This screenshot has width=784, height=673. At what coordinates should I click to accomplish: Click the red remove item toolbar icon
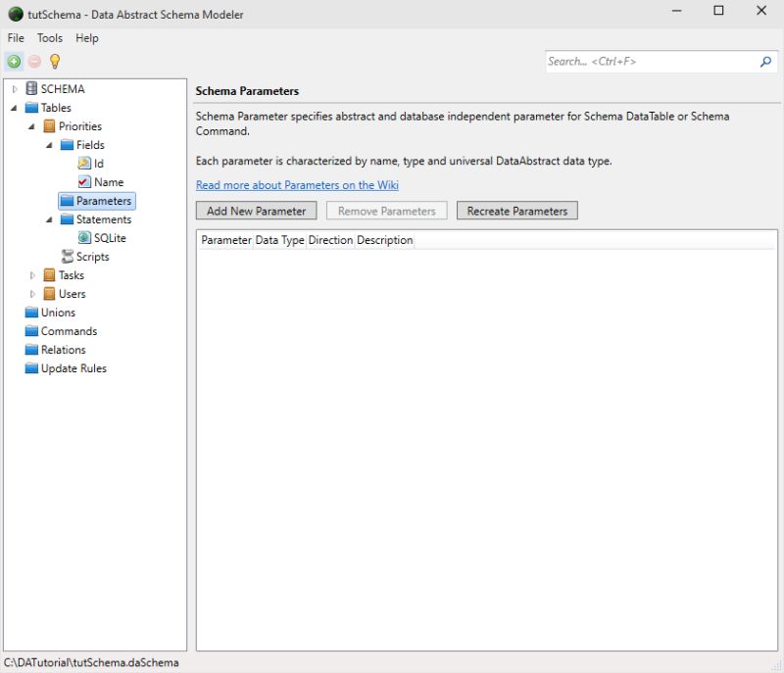click(34, 62)
